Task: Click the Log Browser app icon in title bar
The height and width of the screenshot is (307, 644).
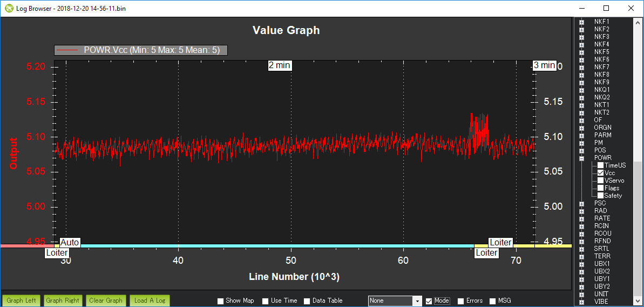Action: 8,8
